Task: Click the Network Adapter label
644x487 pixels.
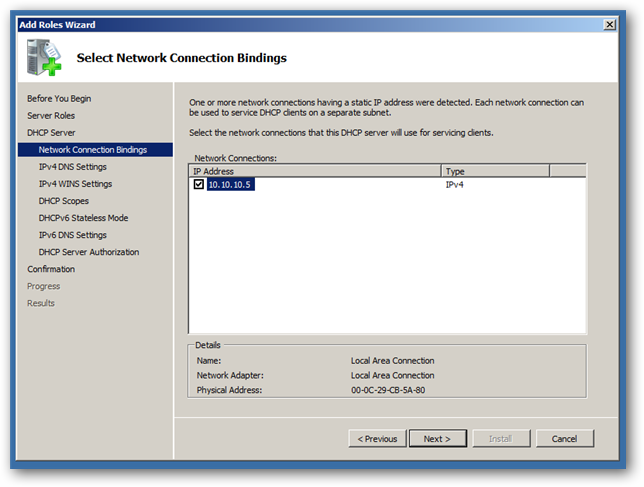Action: [230, 375]
